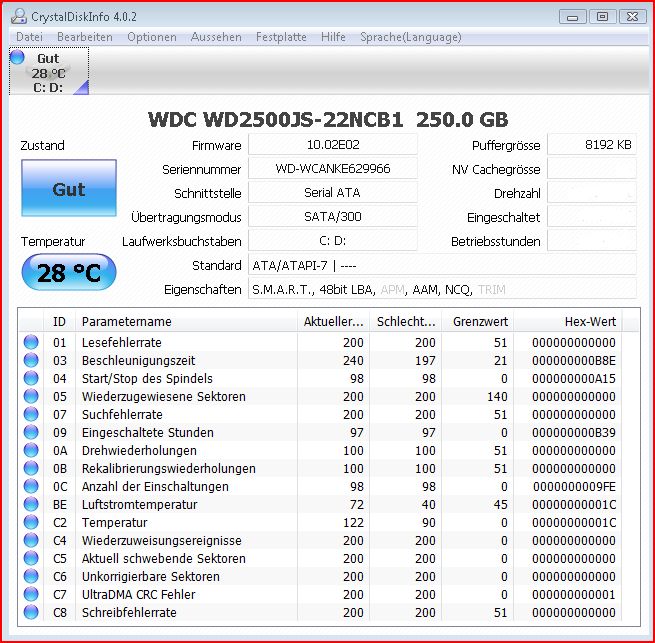Screen dimensions: 655x643
Task: Click status icon for Wiederzugewiesene Sektoren row
Action: point(31,396)
